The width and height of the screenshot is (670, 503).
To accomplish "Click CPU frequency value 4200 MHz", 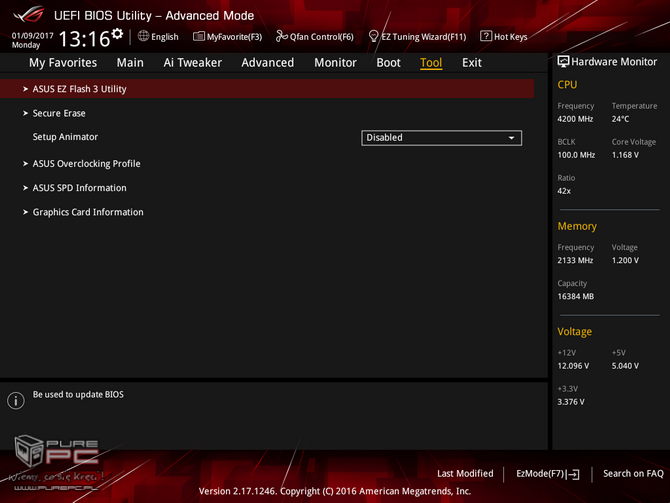I will click(575, 119).
